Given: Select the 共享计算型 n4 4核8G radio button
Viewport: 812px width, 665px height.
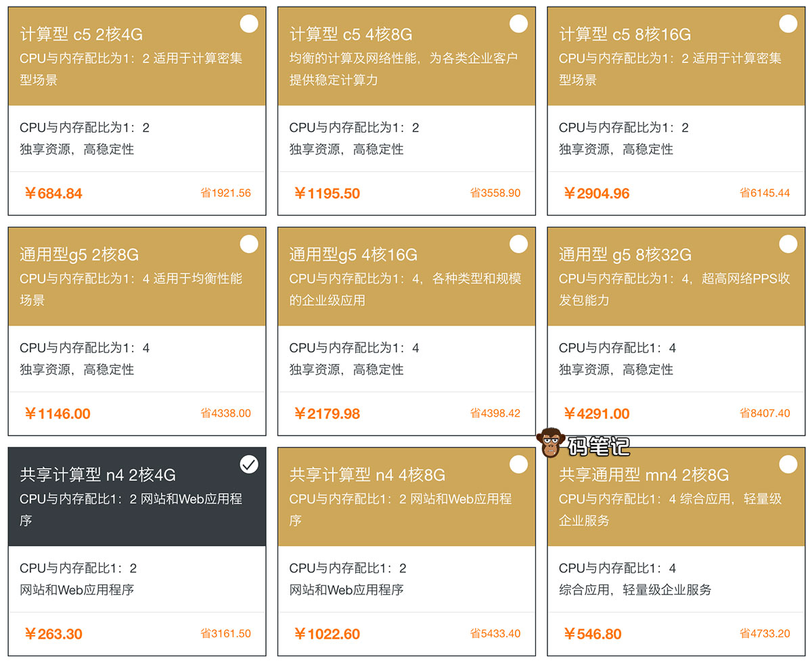Looking at the screenshot, I should point(518,464).
